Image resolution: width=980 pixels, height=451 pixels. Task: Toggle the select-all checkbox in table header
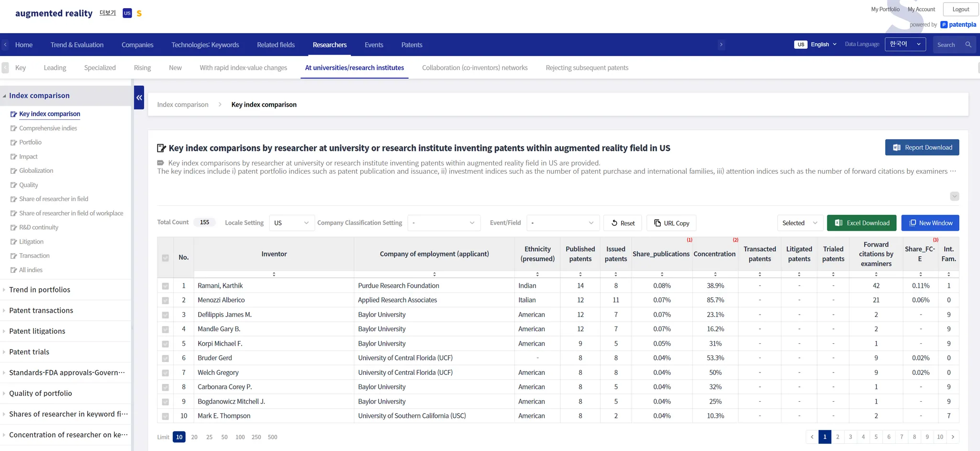click(x=166, y=258)
